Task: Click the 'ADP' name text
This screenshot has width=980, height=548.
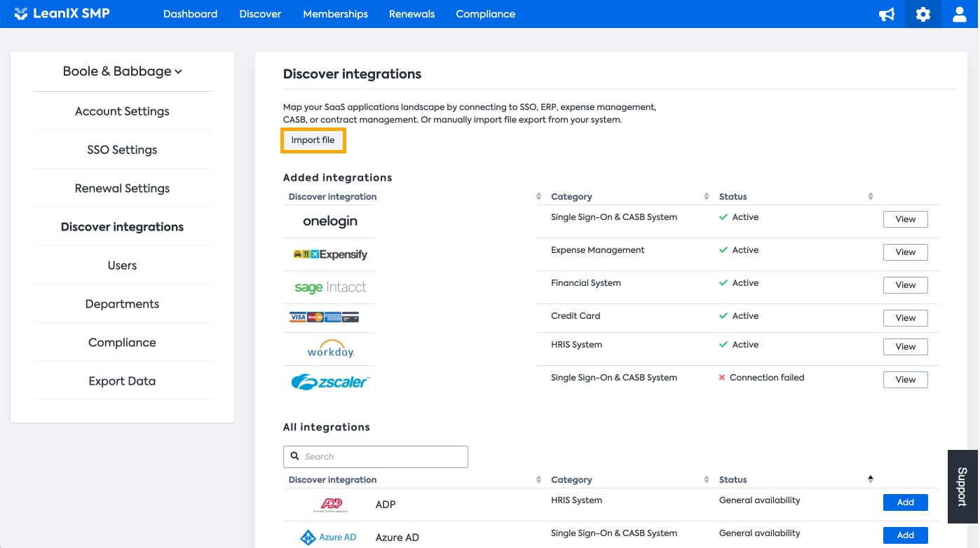Action: click(386, 505)
